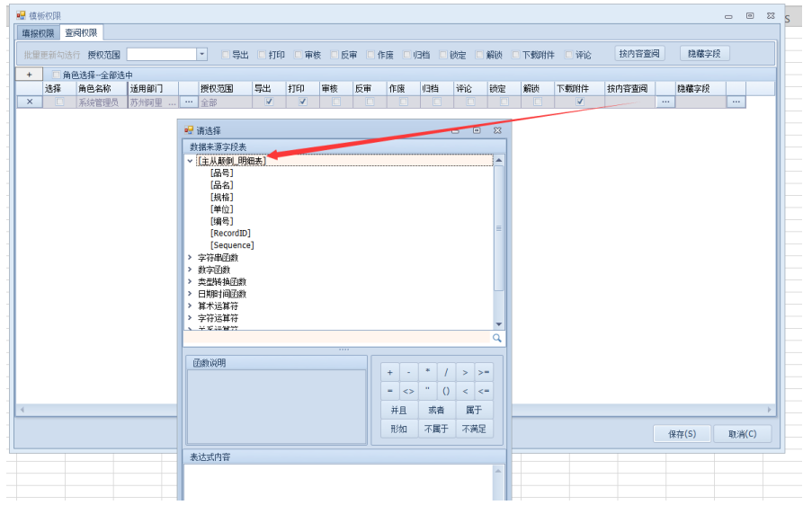812x505 pixels.
Task: Open the 授权范围 dropdown
Action: tap(202, 54)
